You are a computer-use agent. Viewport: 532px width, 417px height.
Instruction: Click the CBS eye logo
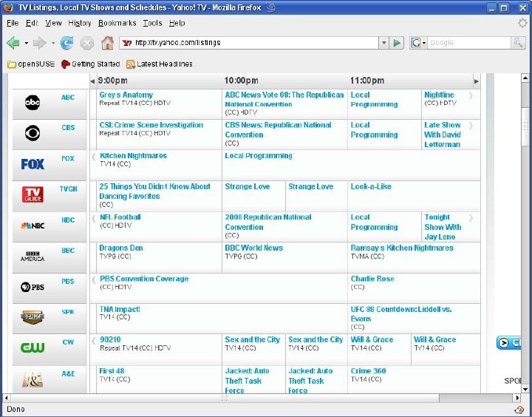pyautogui.click(x=33, y=133)
